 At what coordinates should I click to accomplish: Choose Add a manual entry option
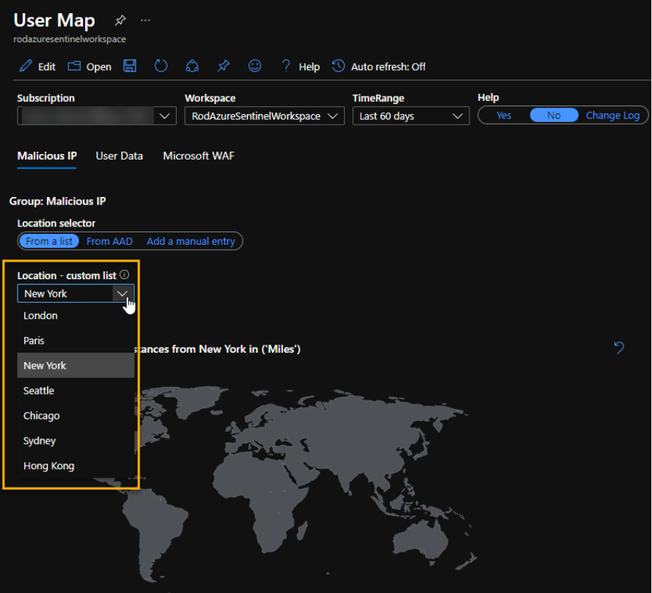point(192,241)
